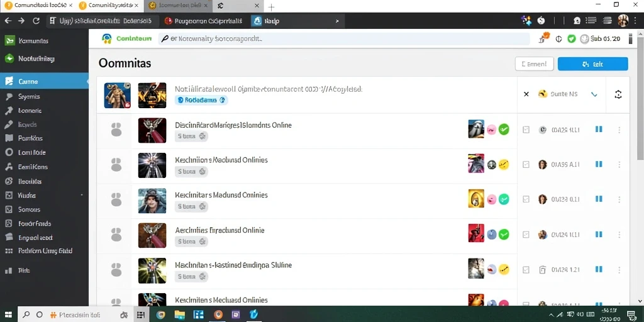The image size is (644, 322).
Task: Click the E ment button
Action: (x=535, y=64)
